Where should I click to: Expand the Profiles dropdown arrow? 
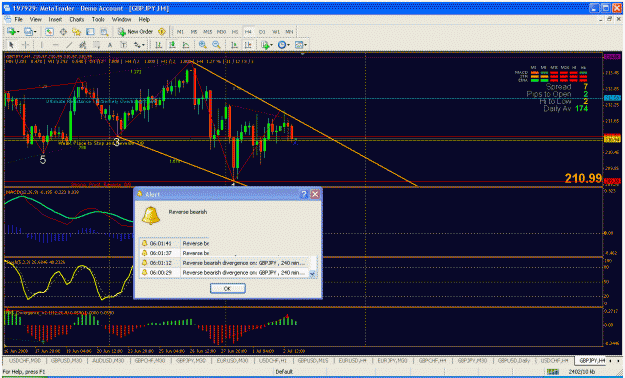35,32
